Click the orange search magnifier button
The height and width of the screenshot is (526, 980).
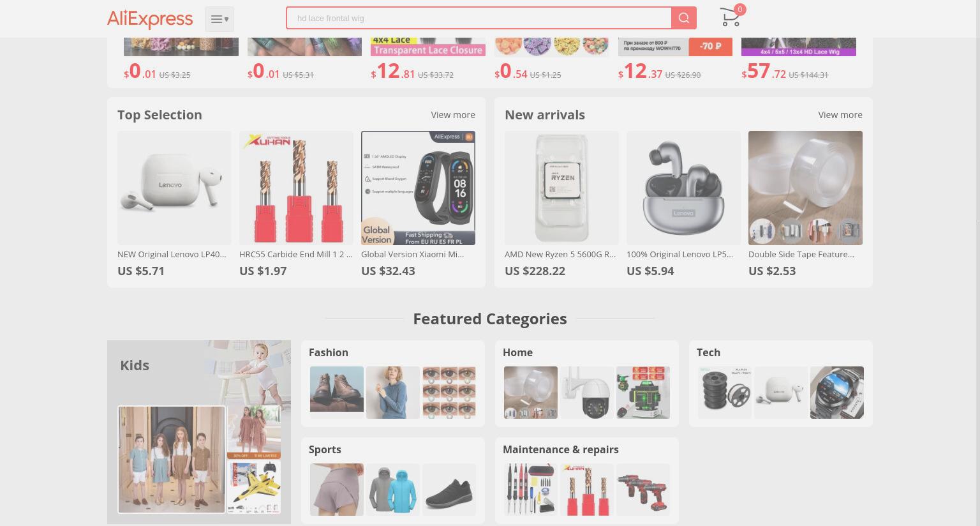coord(684,18)
